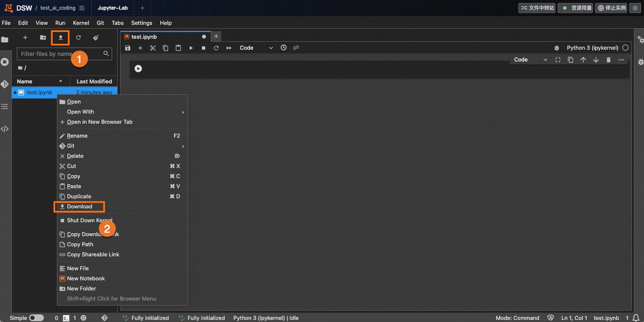This screenshot has width=644, height=322.
Task: Move the cell up with arrow icon
Action: [583, 60]
